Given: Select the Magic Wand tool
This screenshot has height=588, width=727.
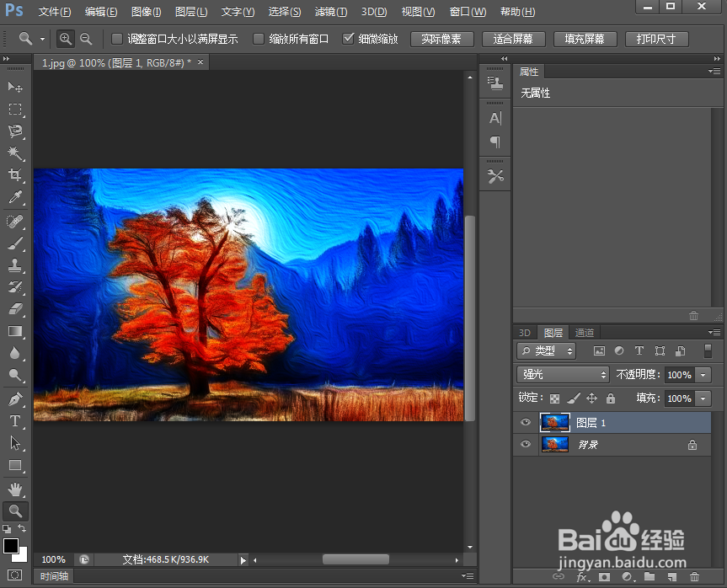Looking at the screenshot, I should coord(15,153).
